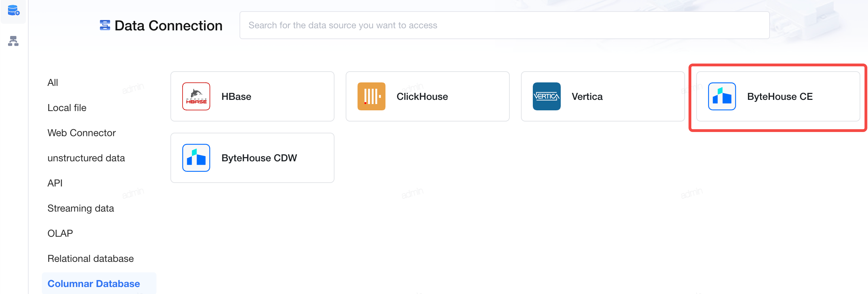Choose the Vertica connection card

603,96
